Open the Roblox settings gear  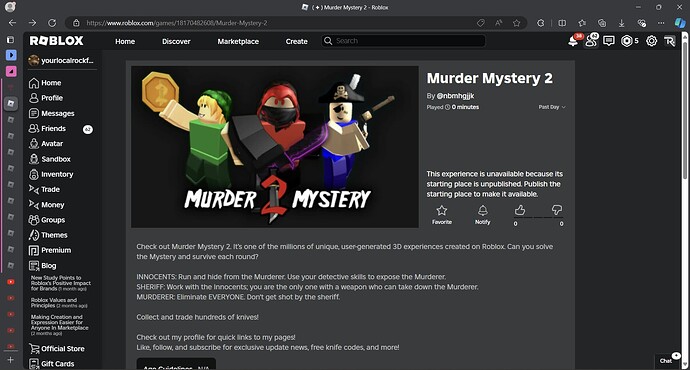651,41
